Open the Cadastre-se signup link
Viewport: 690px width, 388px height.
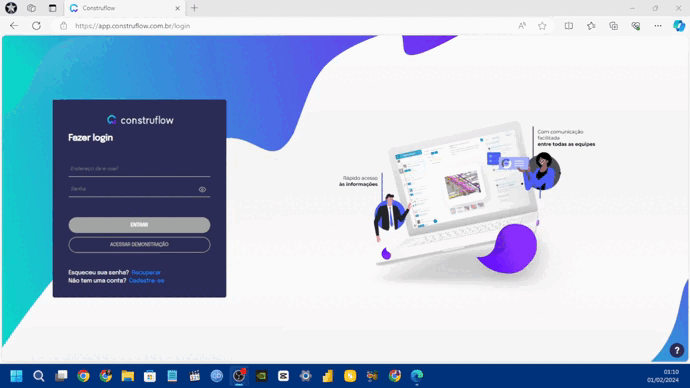[147, 281]
